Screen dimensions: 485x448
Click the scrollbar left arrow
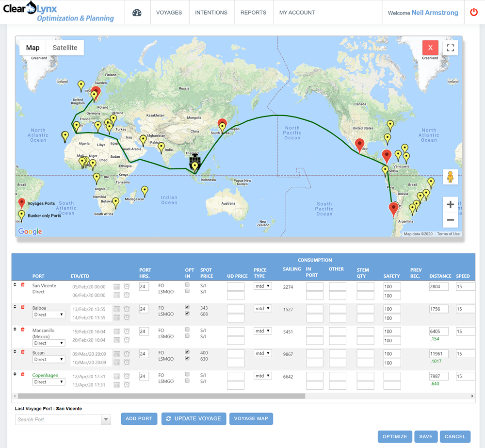(x=15, y=396)
